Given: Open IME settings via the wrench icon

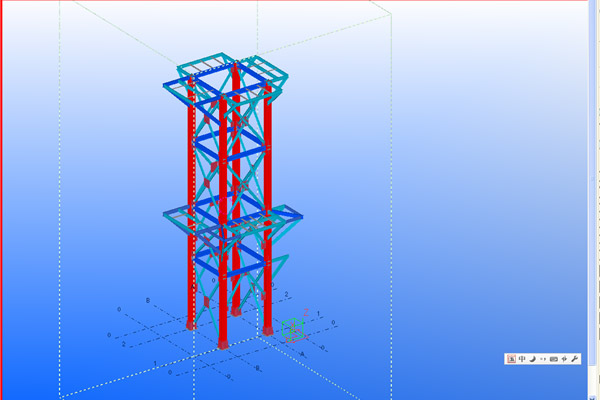Looking at the screenshot, I should (575, 359).
